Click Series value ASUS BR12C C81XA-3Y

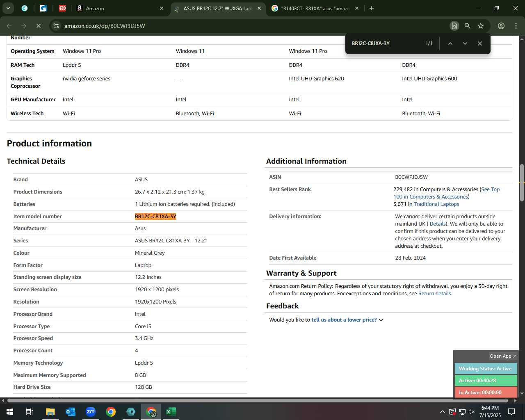pos(171,241)
